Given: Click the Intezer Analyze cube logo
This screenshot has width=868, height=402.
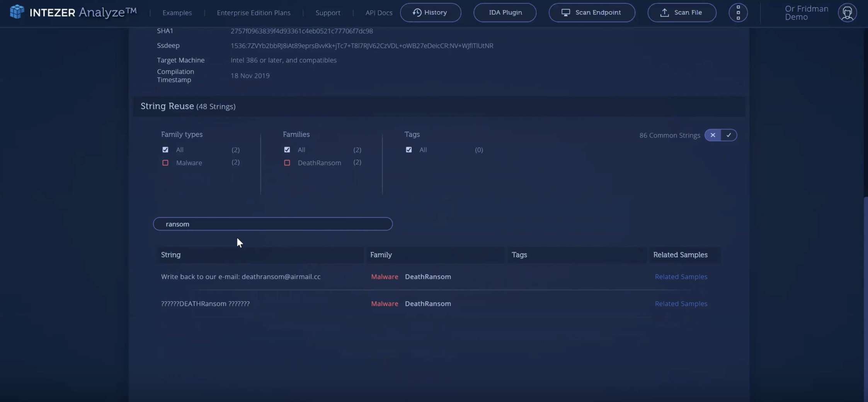Looking at the screenshot, I should coord(16,12).
